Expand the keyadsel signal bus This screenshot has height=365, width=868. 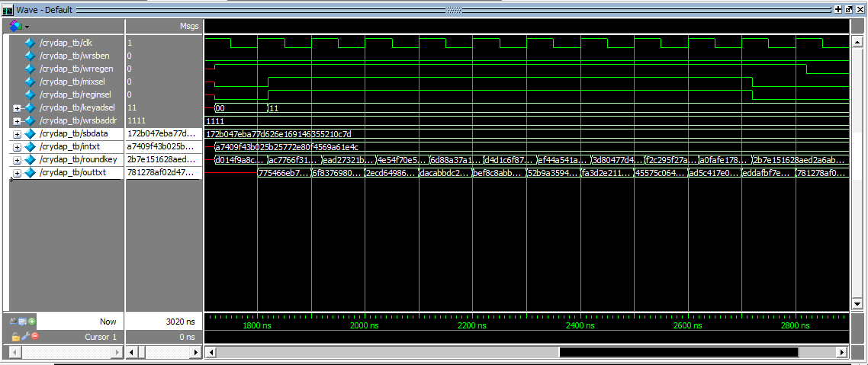(17, 108)
